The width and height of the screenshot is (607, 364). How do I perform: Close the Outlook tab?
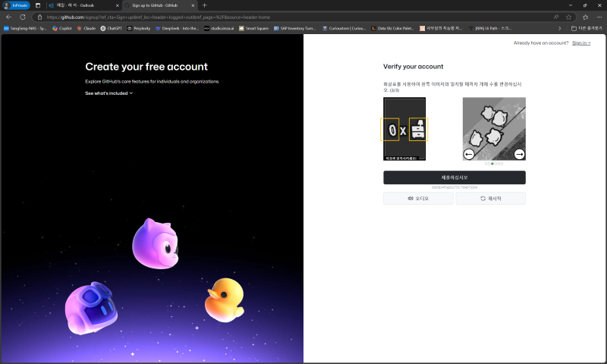click(x=118, y=5)
